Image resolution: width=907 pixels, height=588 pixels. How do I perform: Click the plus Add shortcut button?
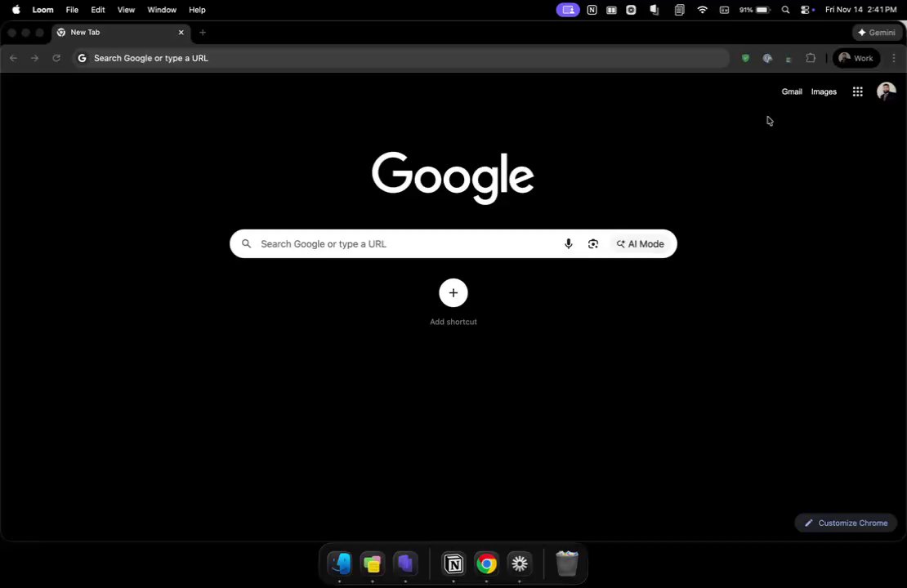click(x=453, y=292)
